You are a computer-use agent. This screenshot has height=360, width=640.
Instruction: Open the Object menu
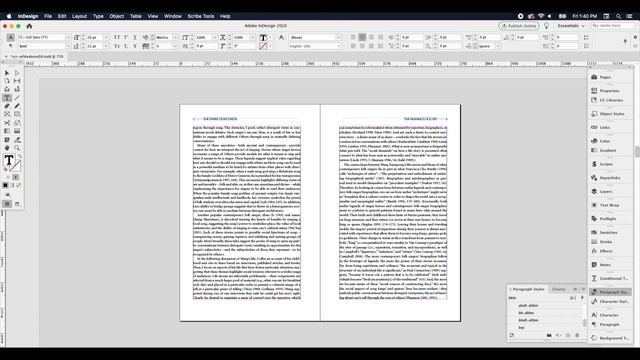pyautogui.click(x=116, y=16)
